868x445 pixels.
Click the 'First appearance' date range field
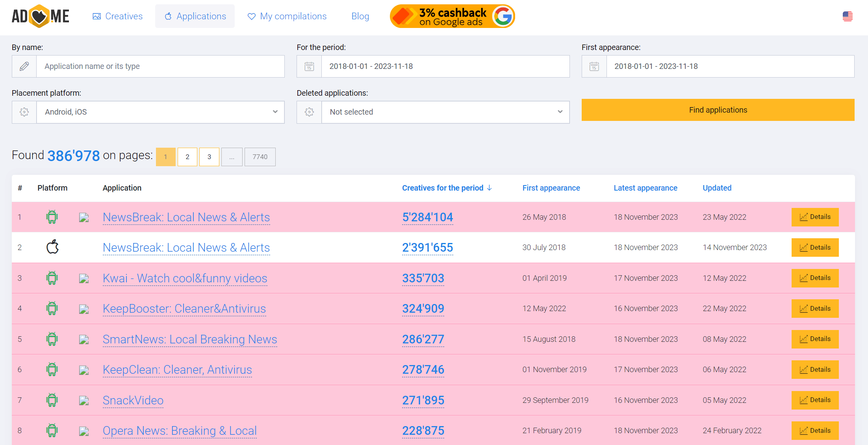[730, 66]
